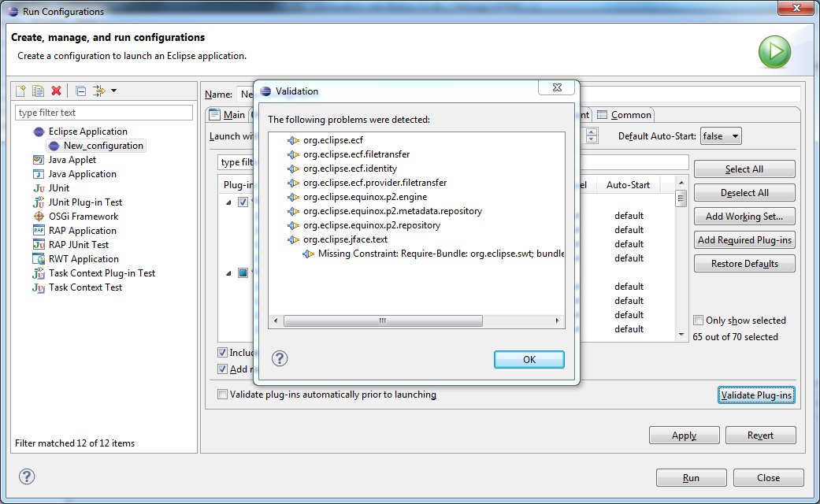Select org.eclipse.ecf.identity in problems list
The width and height of the screenshot is (820, 504).
click(350, 169)
